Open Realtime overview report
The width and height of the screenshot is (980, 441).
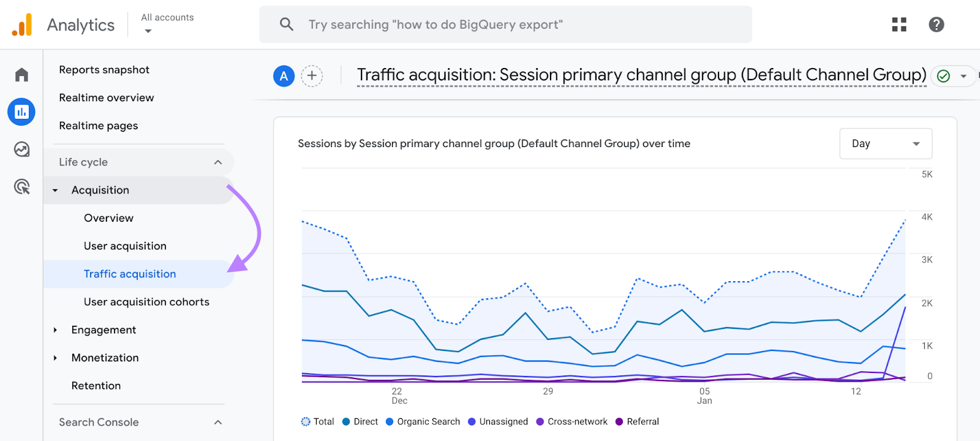[x=107, y=98]
